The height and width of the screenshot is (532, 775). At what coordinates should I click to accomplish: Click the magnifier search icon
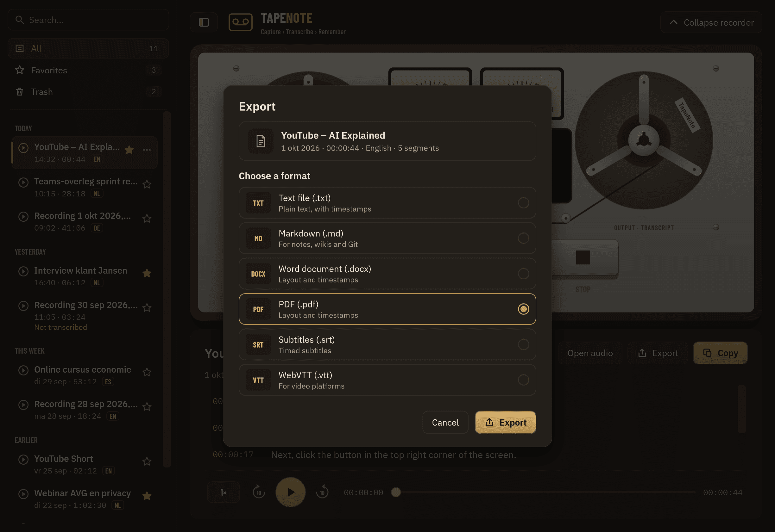20,20
